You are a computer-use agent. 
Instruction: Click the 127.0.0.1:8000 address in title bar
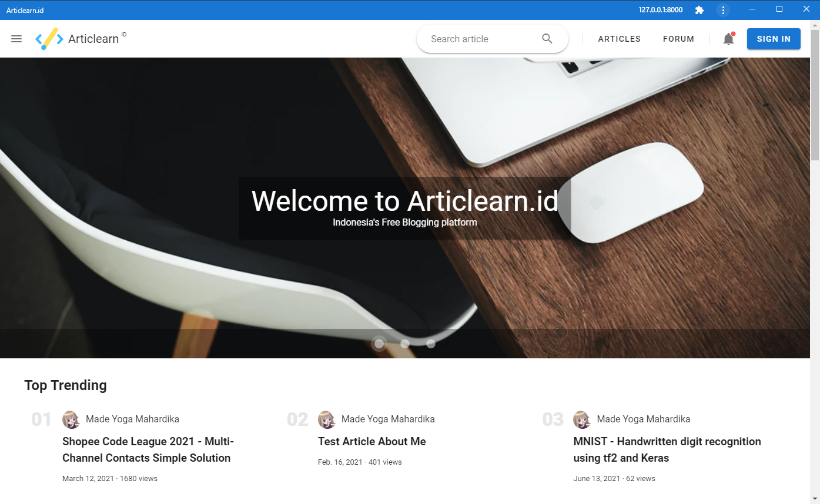(661, 10)
